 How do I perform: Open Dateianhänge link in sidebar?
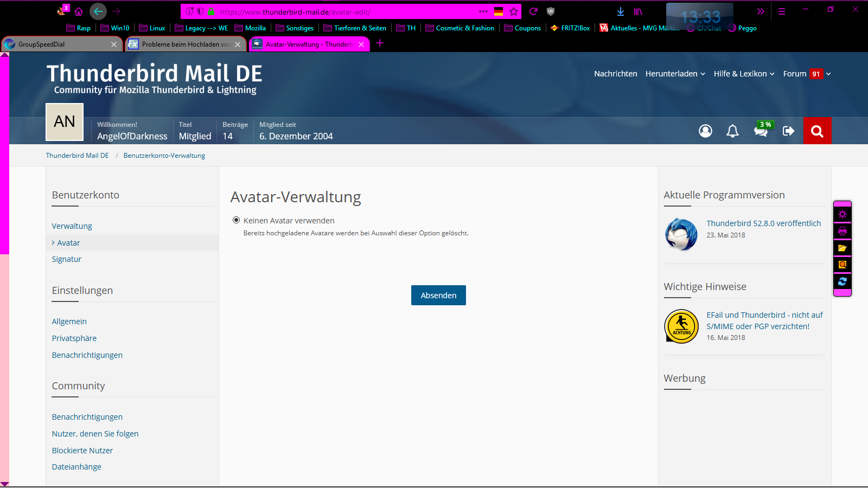(76, 467)
